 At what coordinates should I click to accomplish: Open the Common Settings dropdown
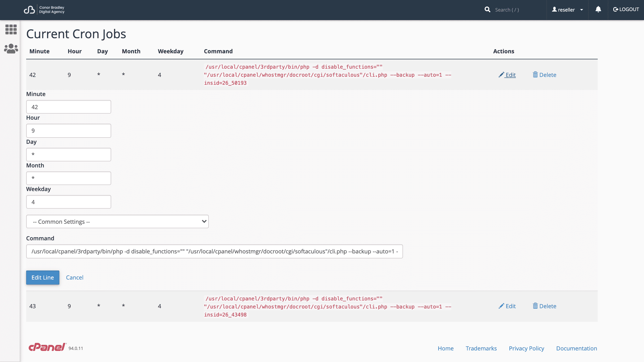pos(117,221)
